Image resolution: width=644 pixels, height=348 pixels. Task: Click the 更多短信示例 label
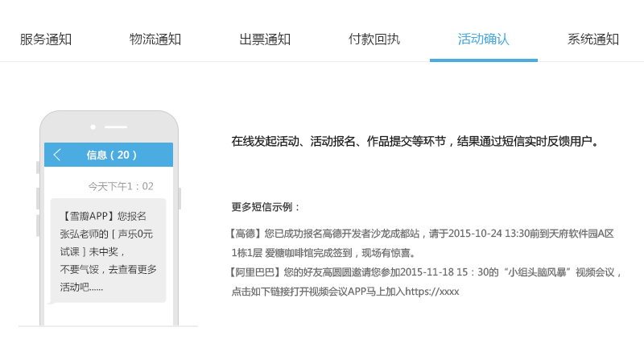pos(266,207)
